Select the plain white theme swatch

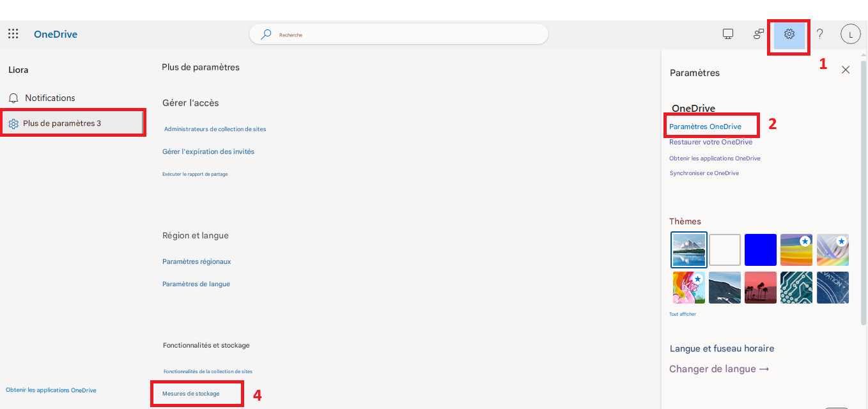click(725, 250)
